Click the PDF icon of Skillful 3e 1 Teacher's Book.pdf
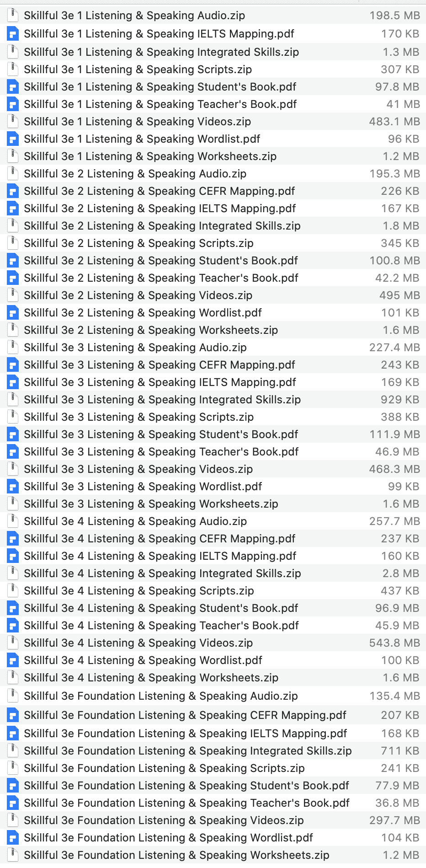Image resolution: width=426 pixels, height=868 pixels. pyautogui.click(x=13, y=104)
